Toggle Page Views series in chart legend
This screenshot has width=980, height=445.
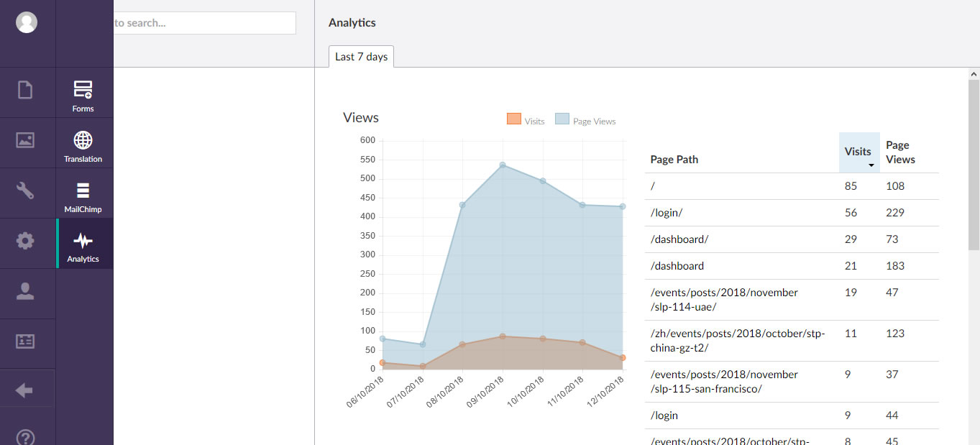point(585,120)
